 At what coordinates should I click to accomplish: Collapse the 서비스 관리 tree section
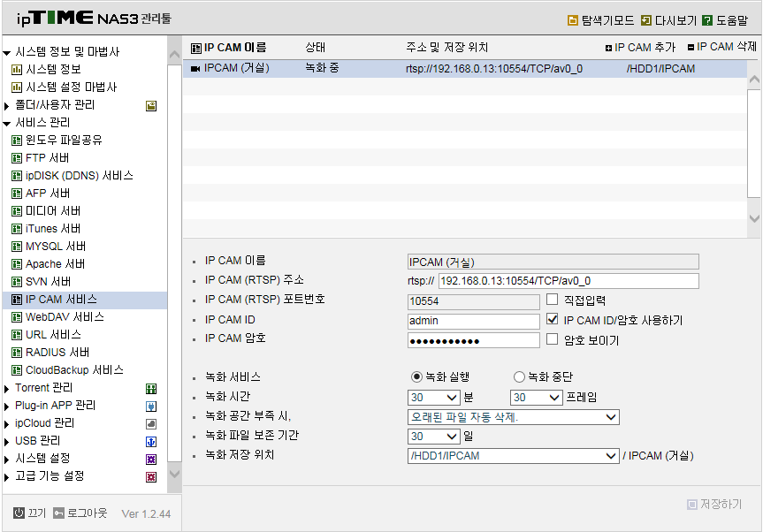pyautogui.click(x=7, y=124)
